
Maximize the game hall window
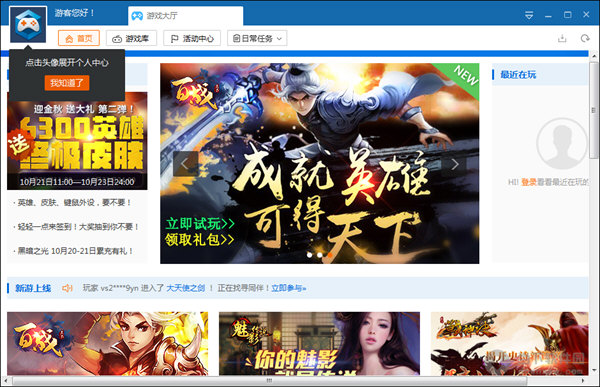(x=567, y=15)
